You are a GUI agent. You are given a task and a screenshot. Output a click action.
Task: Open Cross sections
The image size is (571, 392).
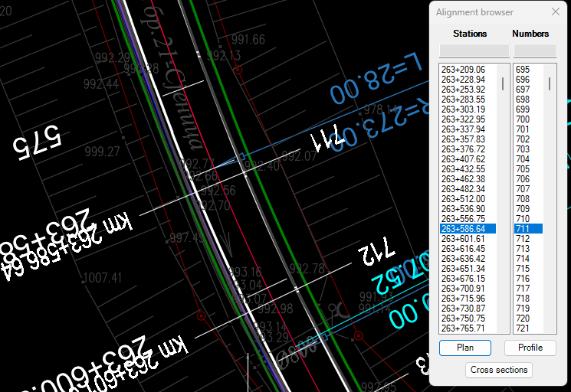tap(499, 370)
